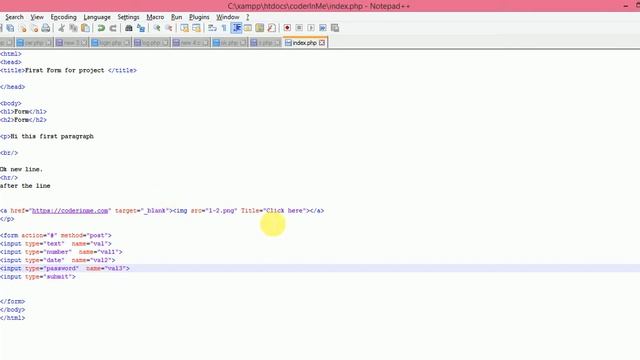Click Run Macro Multiple Times icon
Viewport: 640px width, 360px height.
pyautogui.click(x=323, y=28)
